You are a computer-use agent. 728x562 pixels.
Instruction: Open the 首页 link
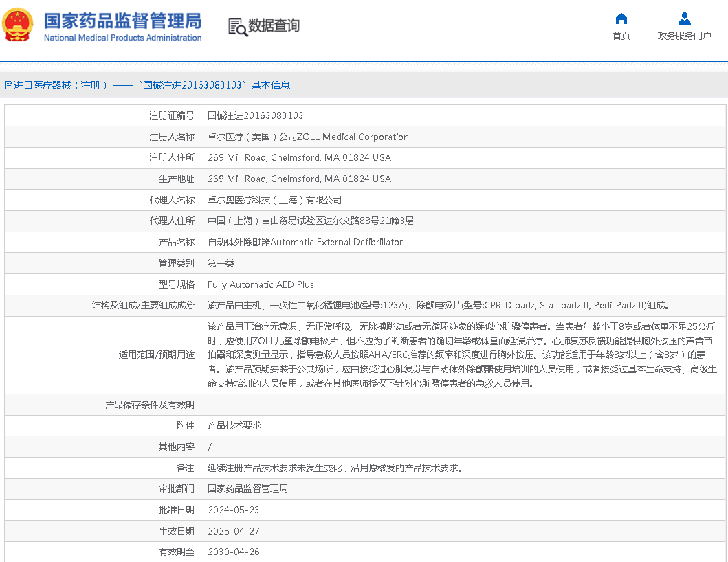coord(621,36)
